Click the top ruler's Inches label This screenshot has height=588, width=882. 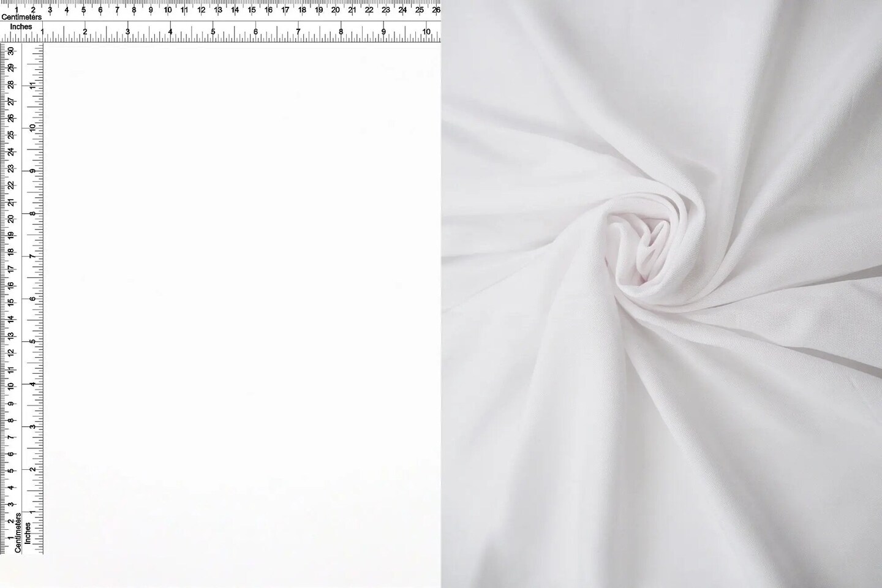point(21,27)
